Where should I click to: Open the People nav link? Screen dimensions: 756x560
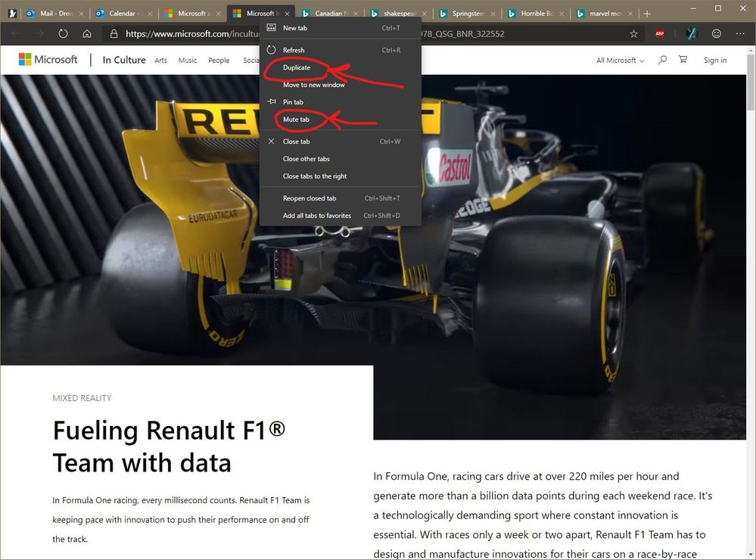(219, 61)
